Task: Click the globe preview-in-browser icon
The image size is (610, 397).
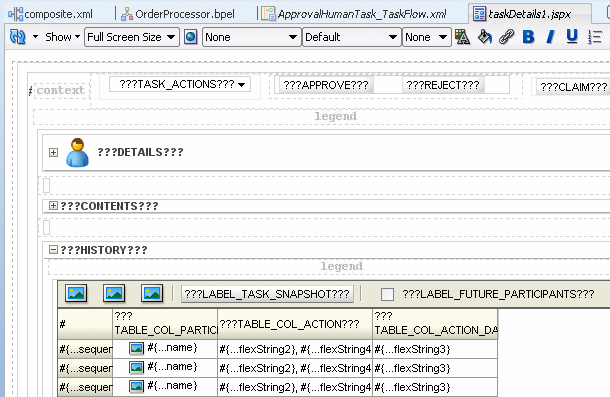Action: coord(191,37)
